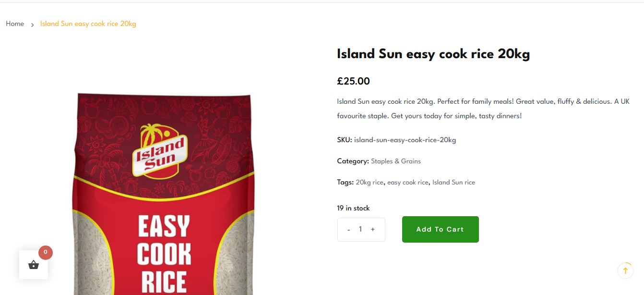644x295 pixels.
Task: Click the £25.00 price
Action: pyautogui.click(x=353, y=81)
